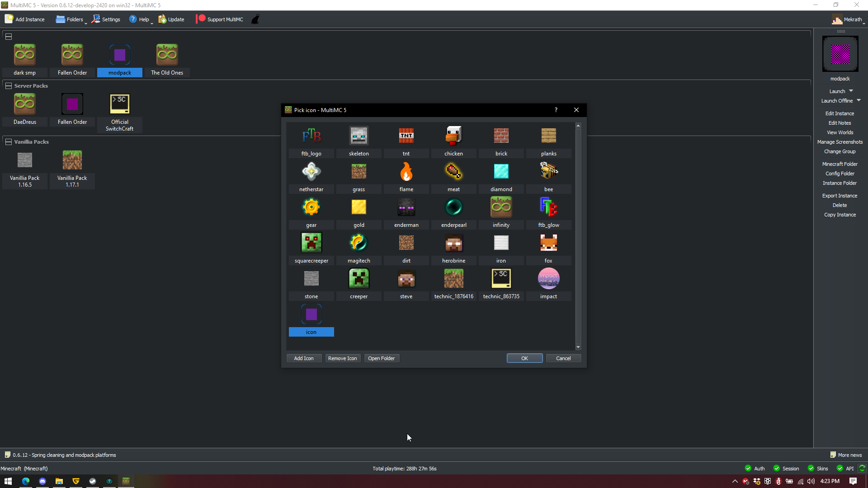
Task: Open the Launch dropdown arrow
Action: click(x=850, y=91)
